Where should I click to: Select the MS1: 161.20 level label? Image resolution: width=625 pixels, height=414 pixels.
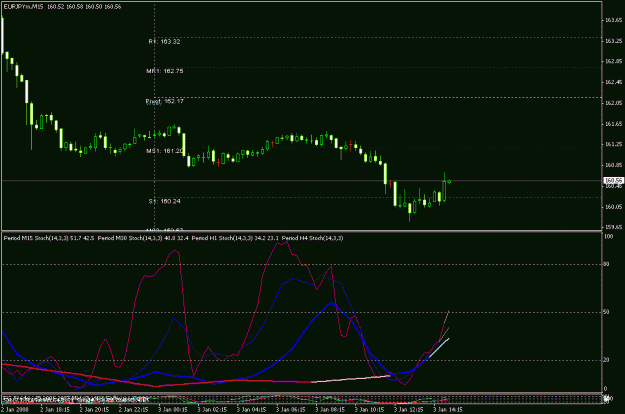point(165,151)
